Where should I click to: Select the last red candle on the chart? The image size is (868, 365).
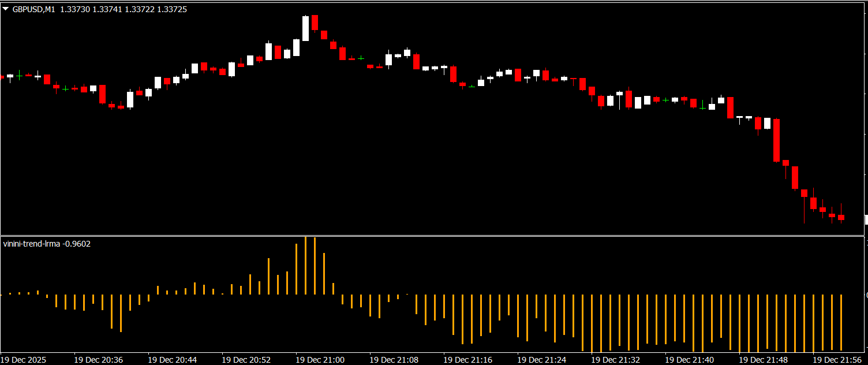click(841, 217)
